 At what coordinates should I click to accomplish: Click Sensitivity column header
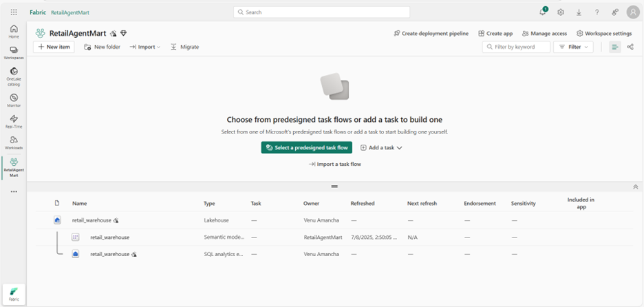pos(523,204)
